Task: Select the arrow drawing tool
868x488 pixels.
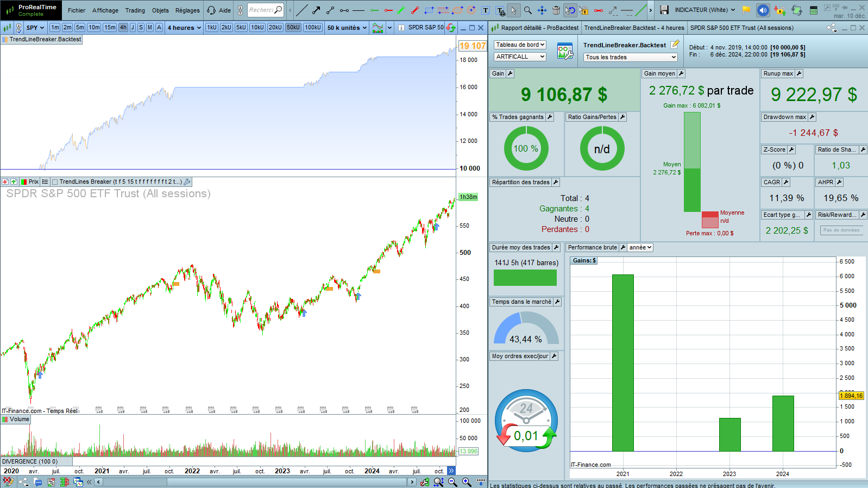Action: tap(316, 10)
